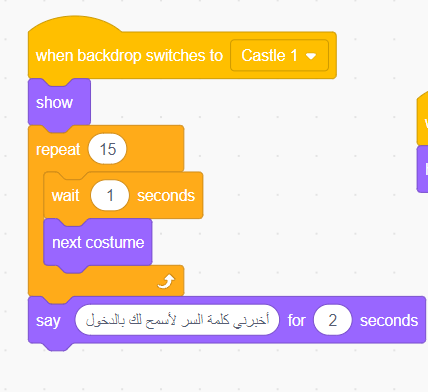Image resolution: width=428 pixels, height=392 pixels.
Task: Click the 'seconds' label on the wait block
Action: point(166,196)
